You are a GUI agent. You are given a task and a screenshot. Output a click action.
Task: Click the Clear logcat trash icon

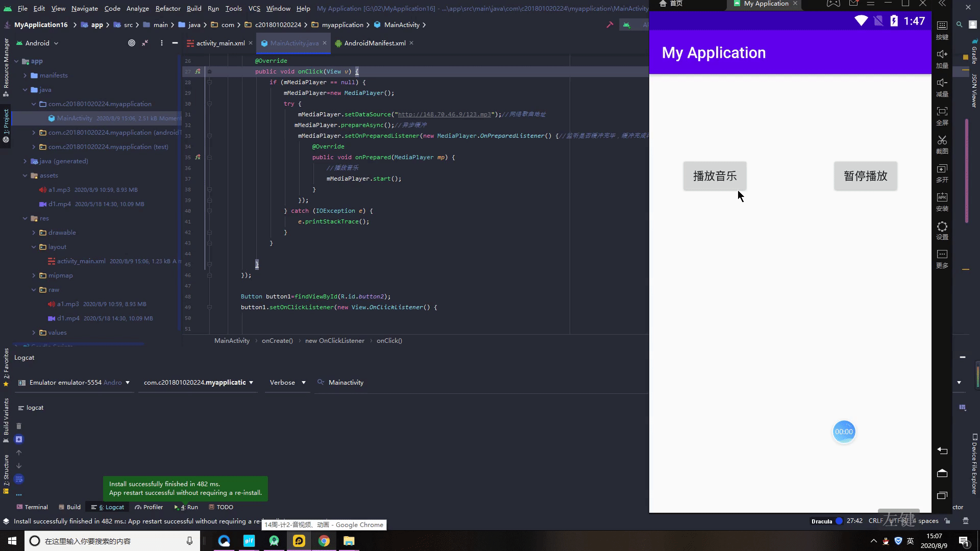[19, 426]
